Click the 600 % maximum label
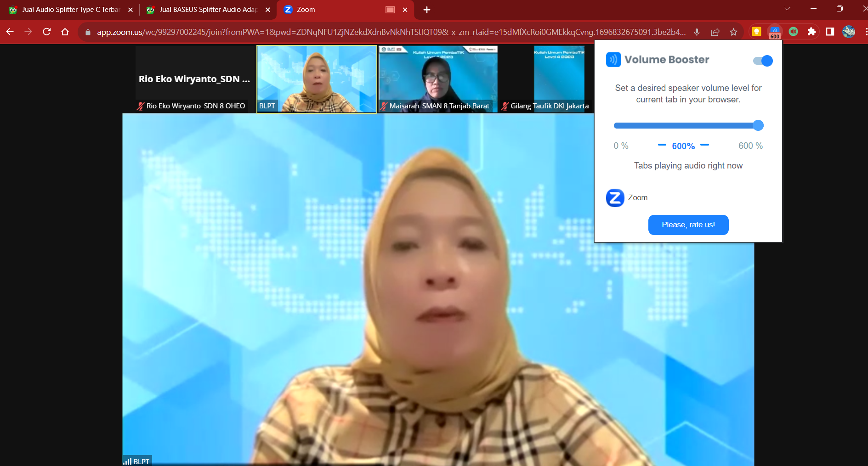Image resolution: width=868 pixels, height=466 pixels. (x=750, y=146)
